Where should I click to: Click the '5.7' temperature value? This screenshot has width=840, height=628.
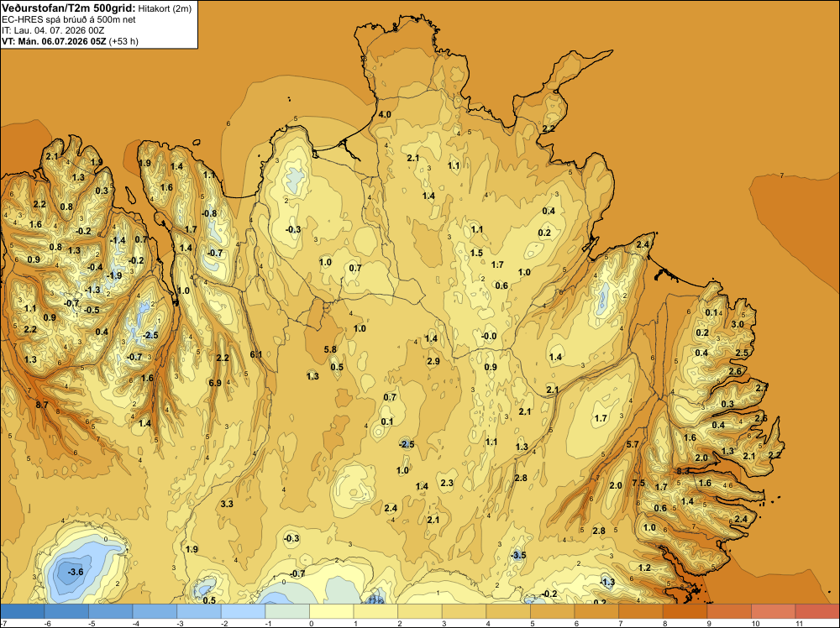[633, 444]
